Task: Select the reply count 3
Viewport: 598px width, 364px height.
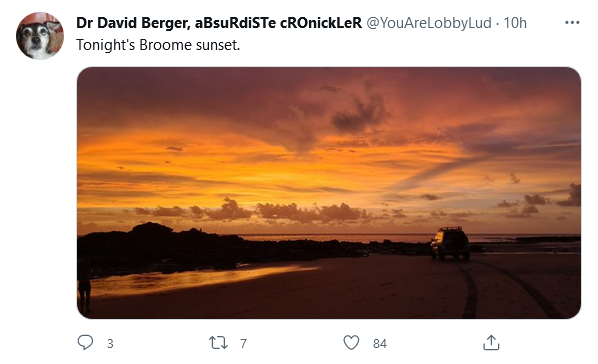Action: click(110, 343)
